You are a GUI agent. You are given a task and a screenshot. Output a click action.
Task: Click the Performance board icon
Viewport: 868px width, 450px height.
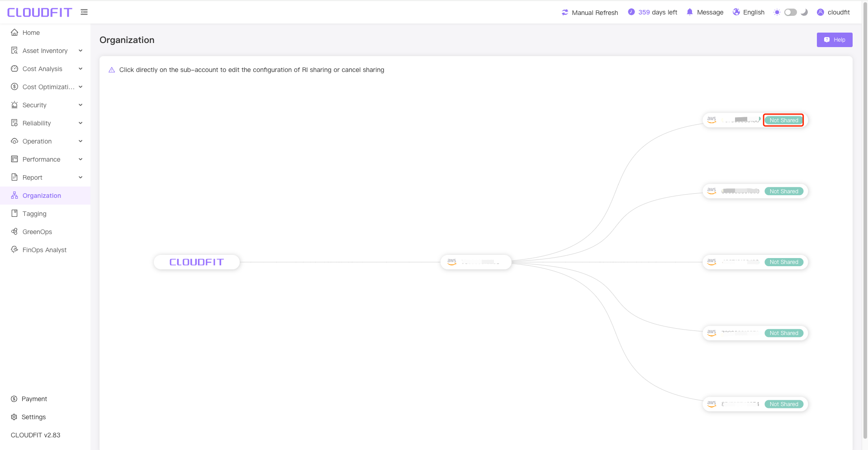[14, 159]
